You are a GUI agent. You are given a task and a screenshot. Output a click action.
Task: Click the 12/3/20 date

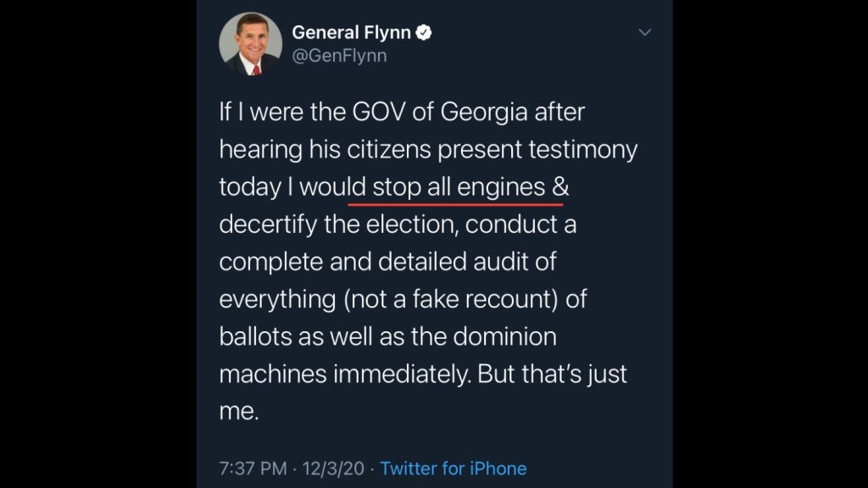click(333, 469)
